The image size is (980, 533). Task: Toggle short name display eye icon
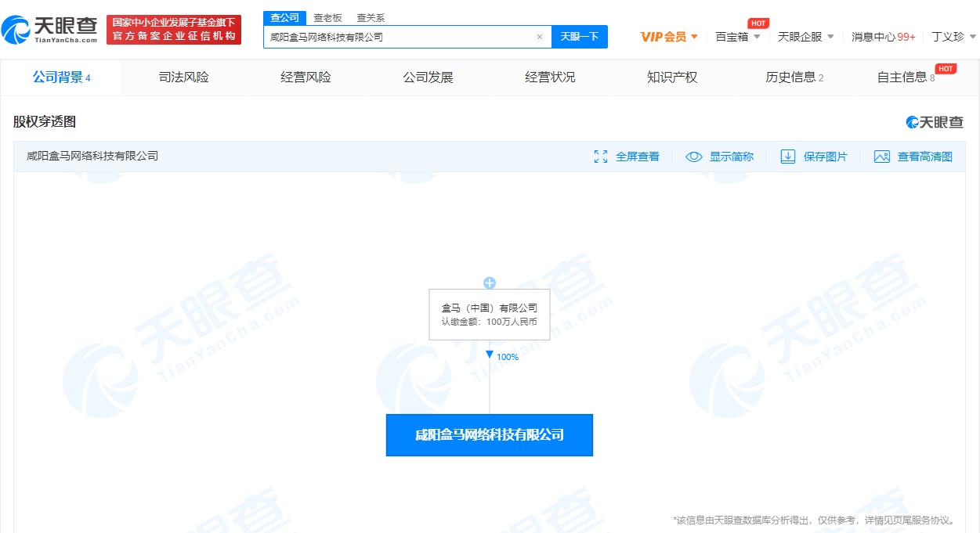pyautogui.click(x=693, y=157)
